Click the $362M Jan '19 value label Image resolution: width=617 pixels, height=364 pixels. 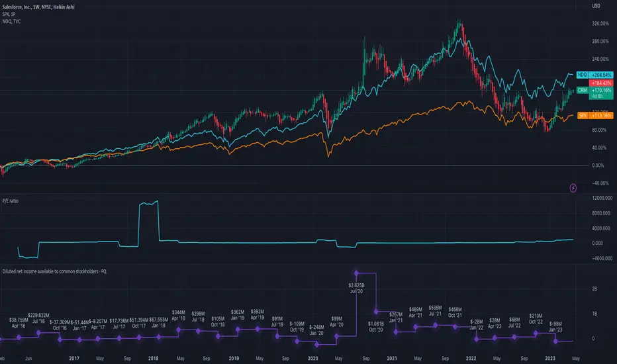(x=238, y=315)
